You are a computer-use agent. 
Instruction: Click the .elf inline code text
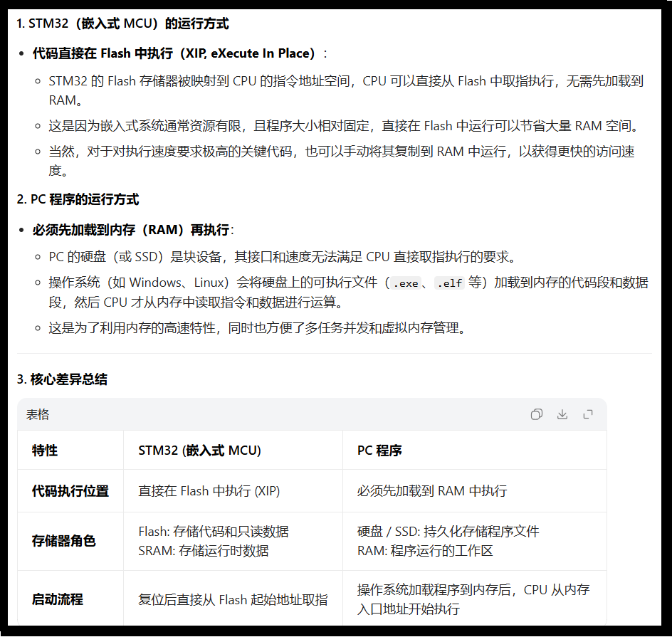[x=448, y=283]
